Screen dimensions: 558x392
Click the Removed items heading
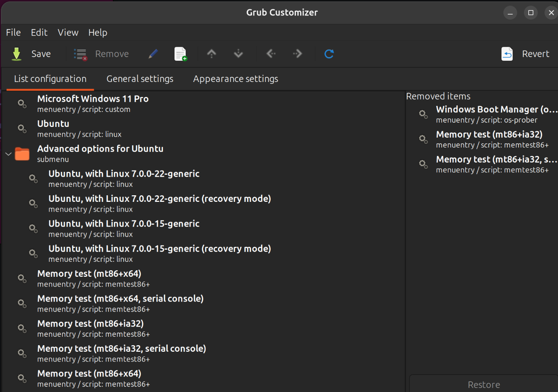click(438, 96)
